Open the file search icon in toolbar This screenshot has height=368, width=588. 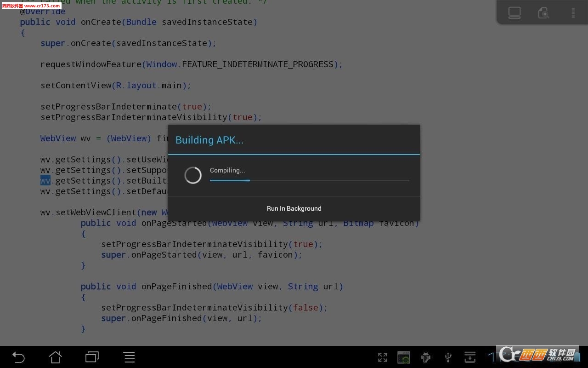coord(543,12)
